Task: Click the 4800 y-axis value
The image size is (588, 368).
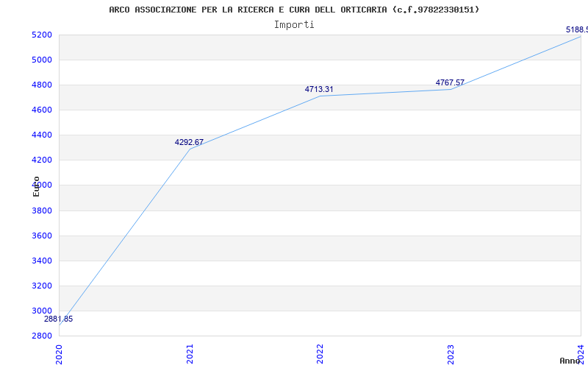Action: pos(41,85)
